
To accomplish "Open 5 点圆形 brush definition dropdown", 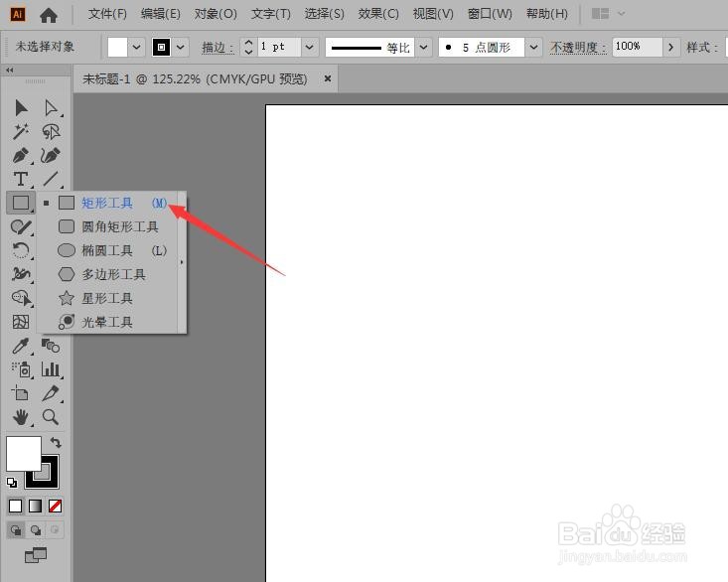I will pos(534,47).
